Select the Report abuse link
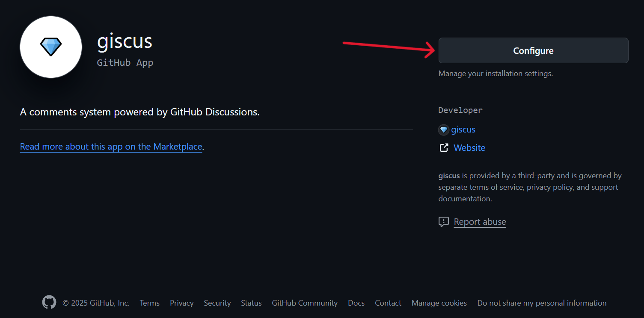644x318 pixels. tap(480, 222)
